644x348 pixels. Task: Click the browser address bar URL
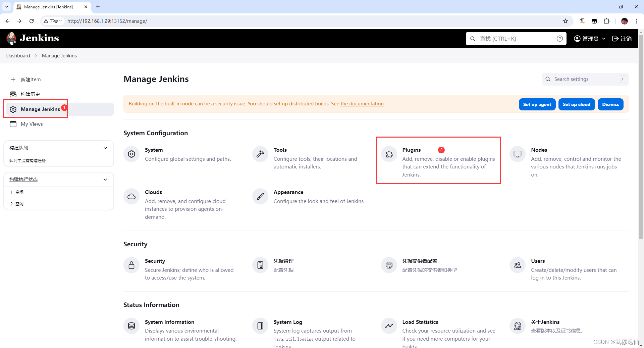[x=107, y=21]
